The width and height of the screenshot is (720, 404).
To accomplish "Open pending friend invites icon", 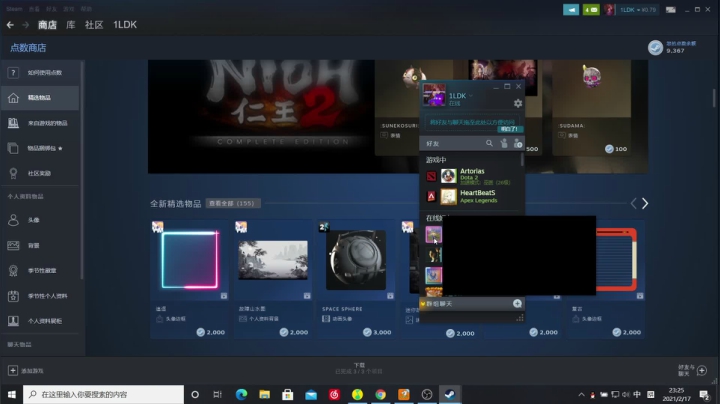I will [504, 143].
